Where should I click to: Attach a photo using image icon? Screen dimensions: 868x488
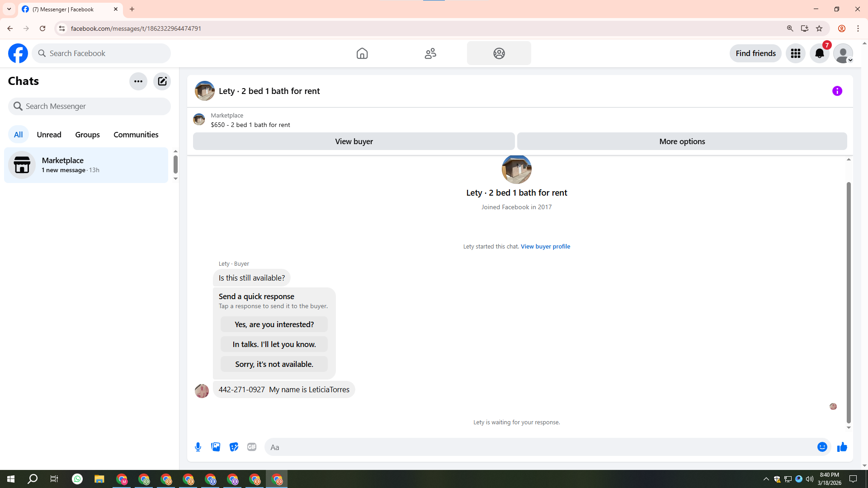click(216, 447)
